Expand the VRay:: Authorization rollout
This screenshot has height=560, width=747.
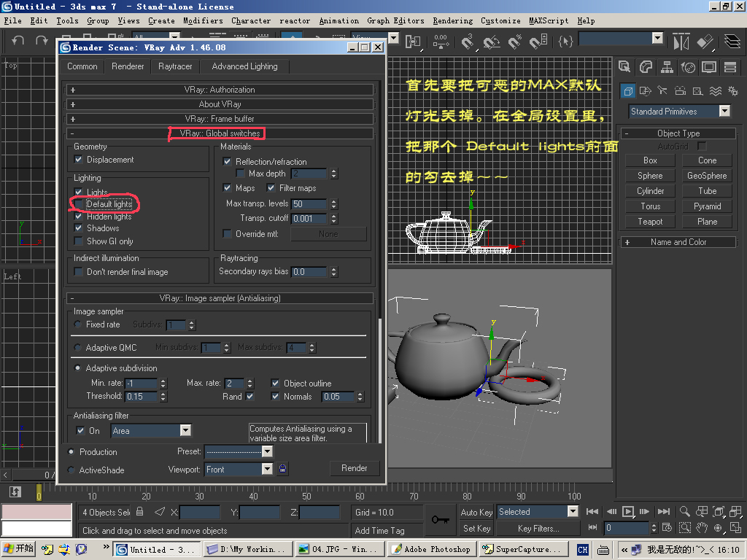pyautogui.click(x=220, y=90)
